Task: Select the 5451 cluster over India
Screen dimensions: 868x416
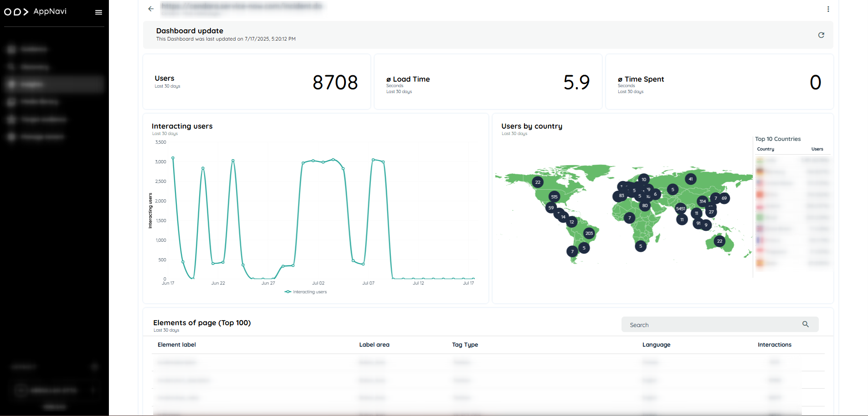Action: pyautogui.click(x=680, y=208)
